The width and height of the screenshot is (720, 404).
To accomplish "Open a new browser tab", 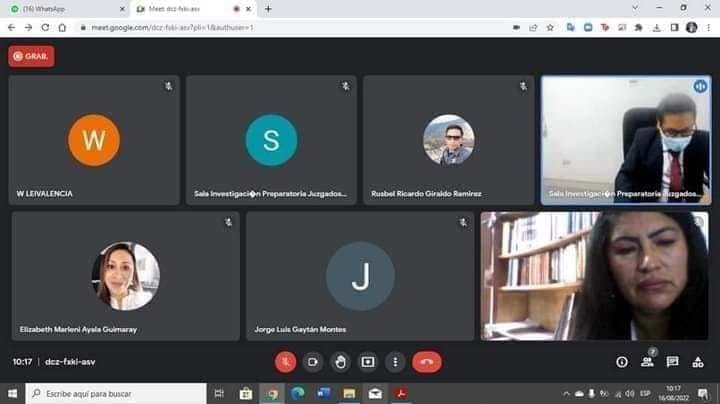I will (x=268, y=9).
